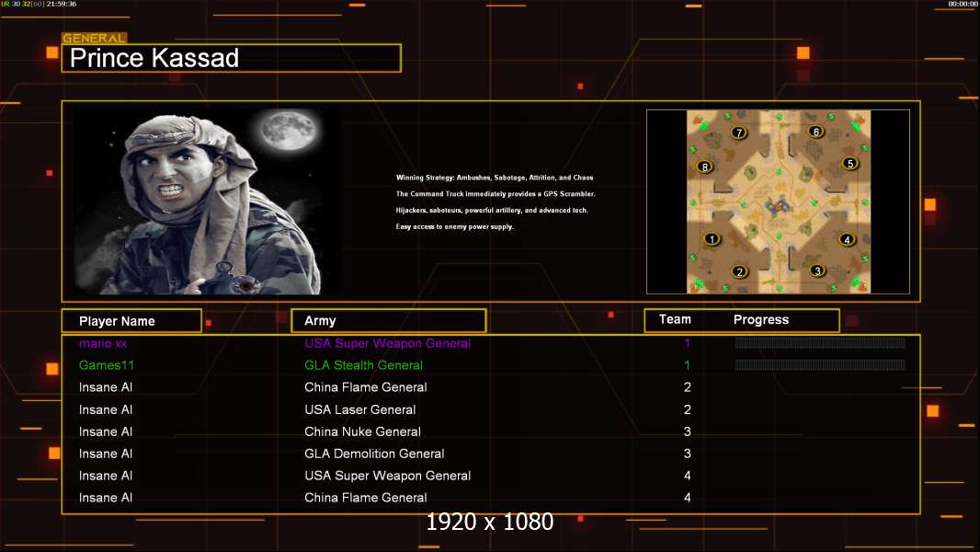The height and width of the screenshot is (552, 980).
Task: Click Insane AI beside GLA Demolition General
Action: point(106,454)
